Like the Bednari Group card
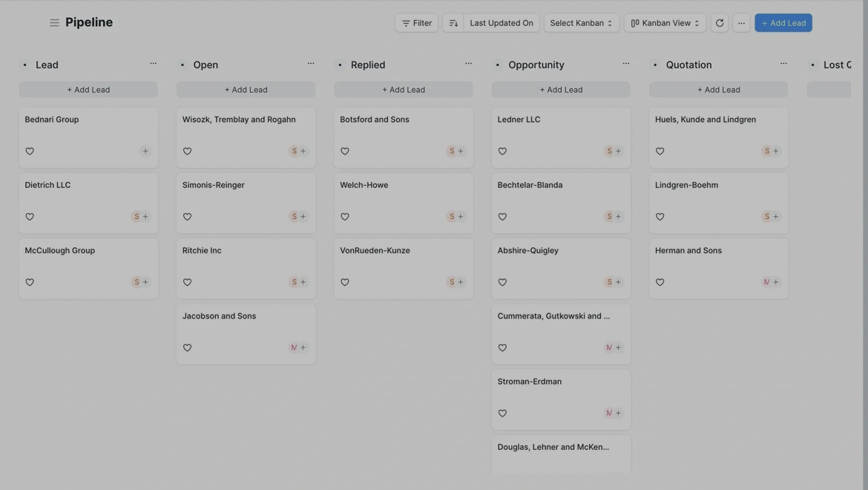868x490 pixels. click(30, 151)
